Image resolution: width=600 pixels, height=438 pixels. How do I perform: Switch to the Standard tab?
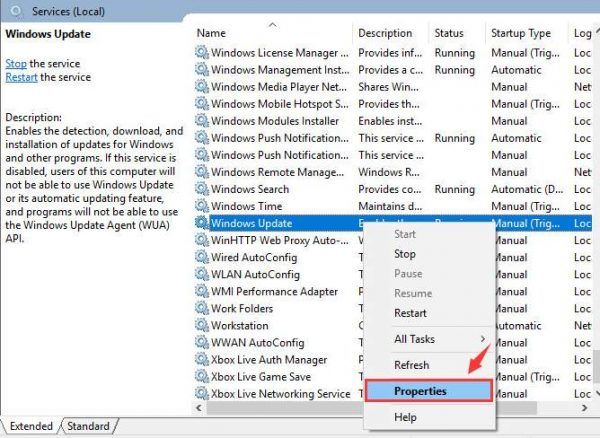coord(88,426)
